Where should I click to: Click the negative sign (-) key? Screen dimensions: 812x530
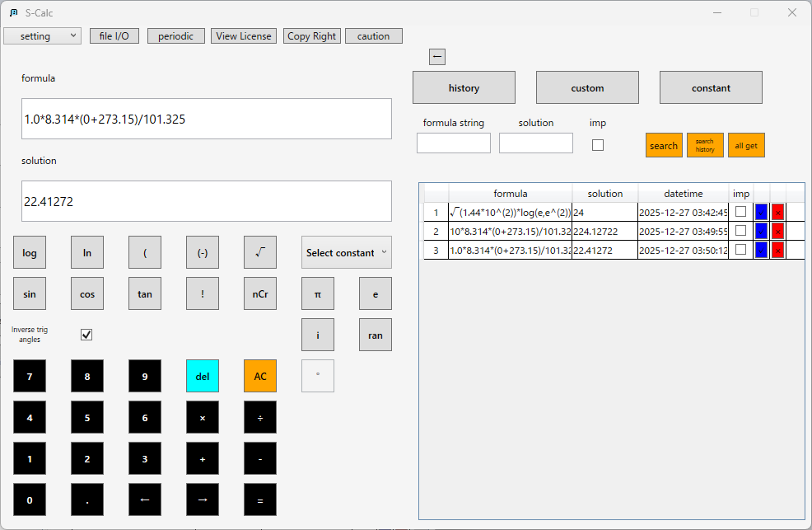click(203, 252)
